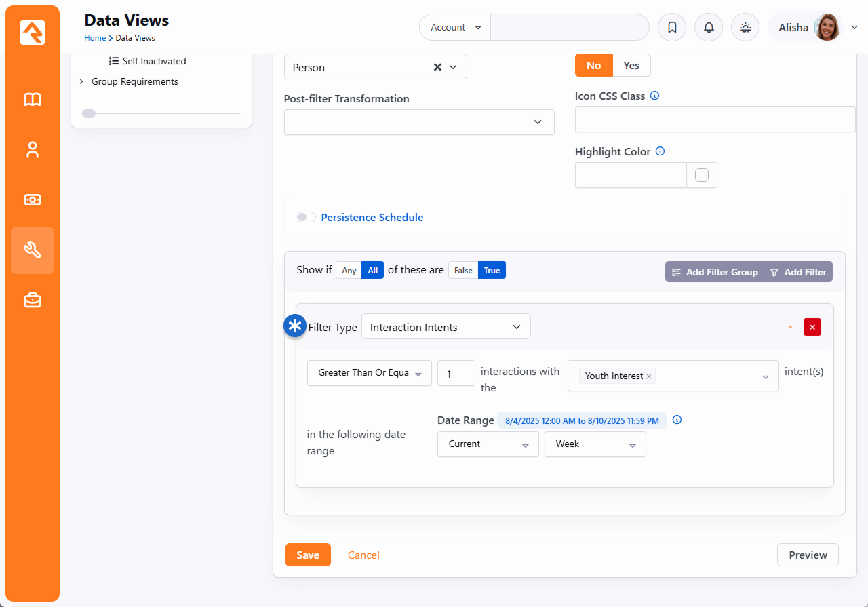Click the Rock RMS logo icon
868x607 pixels.
[33, 33]
